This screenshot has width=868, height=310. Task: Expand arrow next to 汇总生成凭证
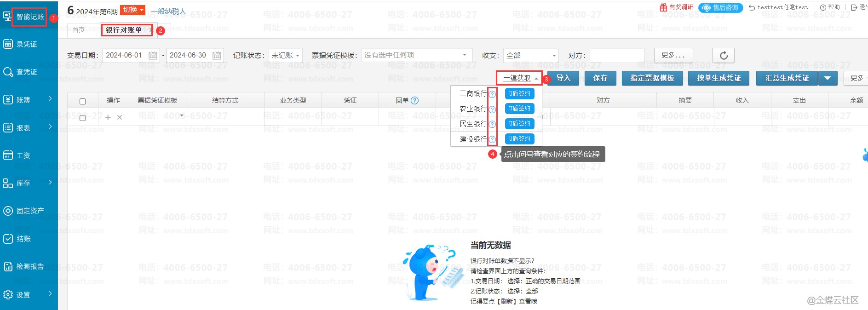(828, 78)
